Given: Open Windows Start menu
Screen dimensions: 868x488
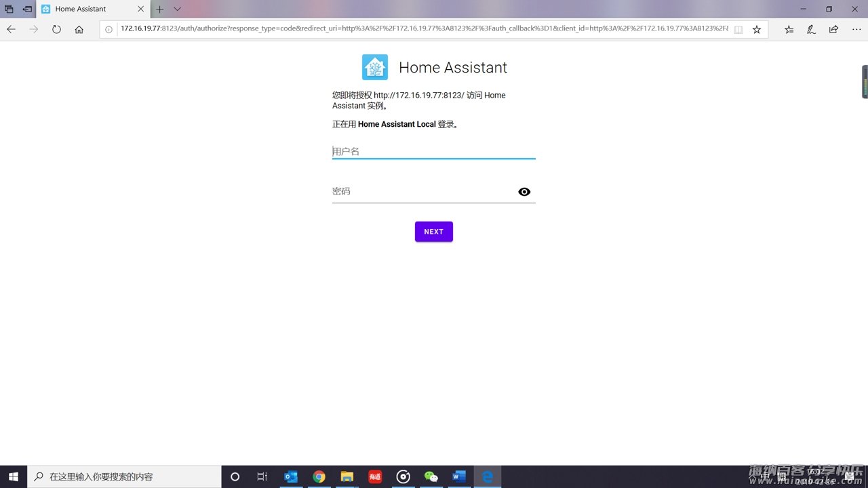Looking at the screenshot, I should coord(14,476).
